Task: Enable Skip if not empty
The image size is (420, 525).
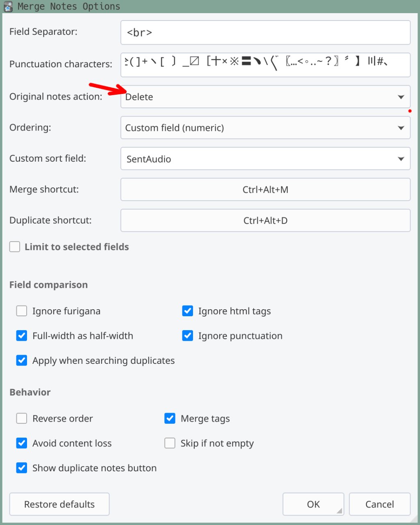Action: pos(170,443)
